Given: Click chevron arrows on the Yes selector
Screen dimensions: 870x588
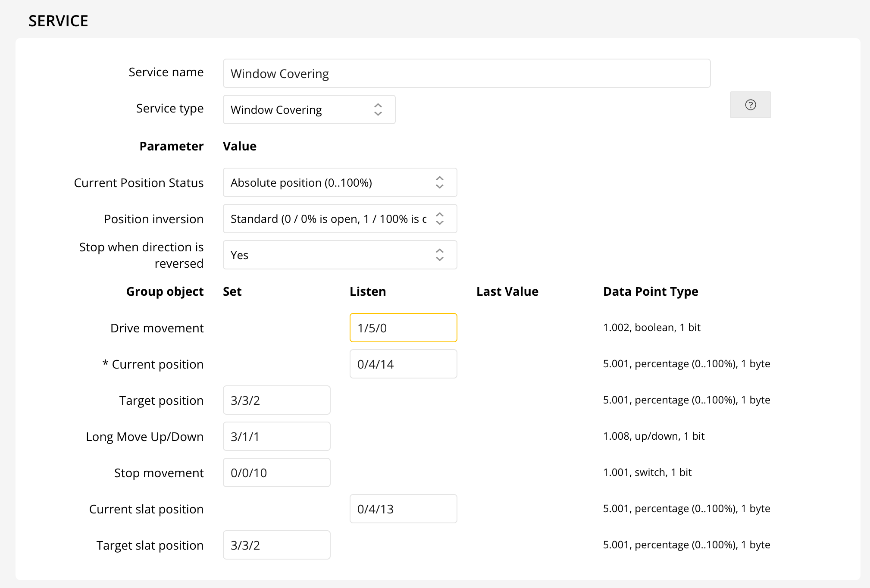Looking at the screenshot, I should (439, 255).
